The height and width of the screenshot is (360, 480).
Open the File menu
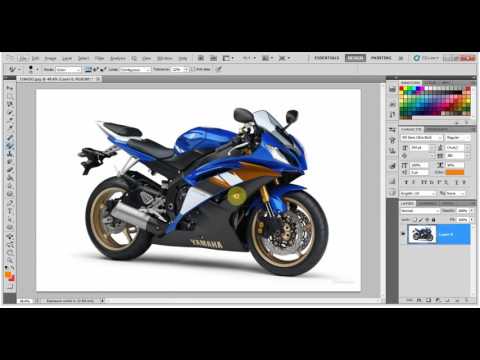click(23, 58)
